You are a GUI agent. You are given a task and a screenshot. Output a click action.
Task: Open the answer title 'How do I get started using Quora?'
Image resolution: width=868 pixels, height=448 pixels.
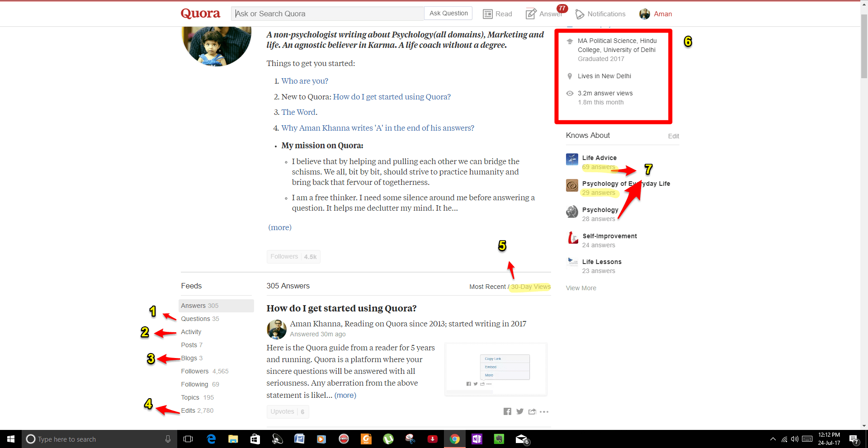pyautogui.click(x=341, y=308)
